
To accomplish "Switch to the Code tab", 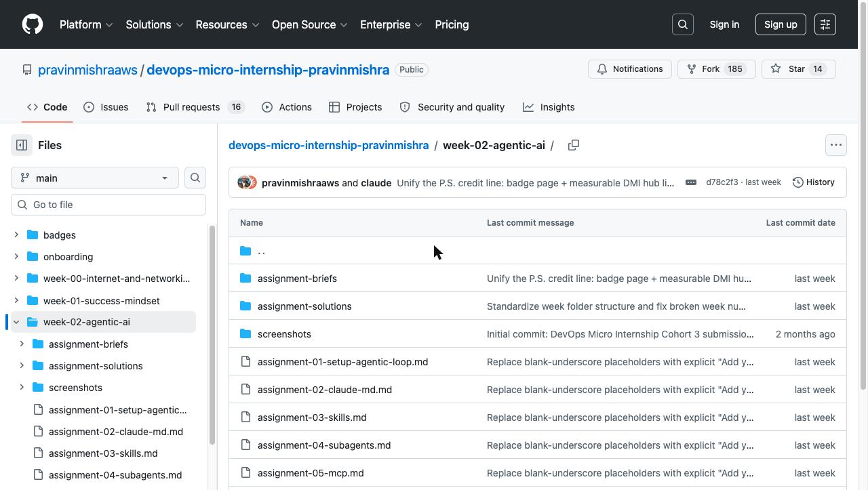I will click(47, 107).
